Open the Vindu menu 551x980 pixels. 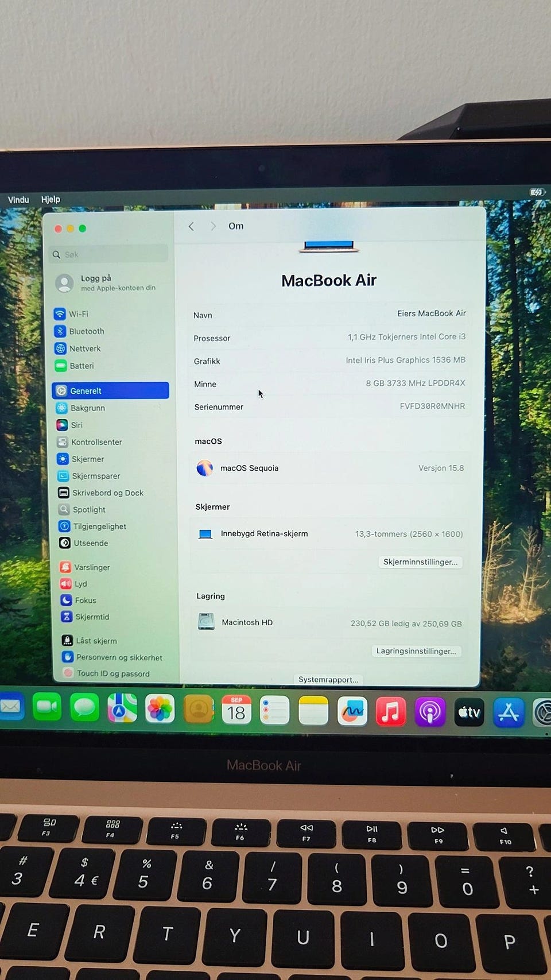(x=18, y=200)
